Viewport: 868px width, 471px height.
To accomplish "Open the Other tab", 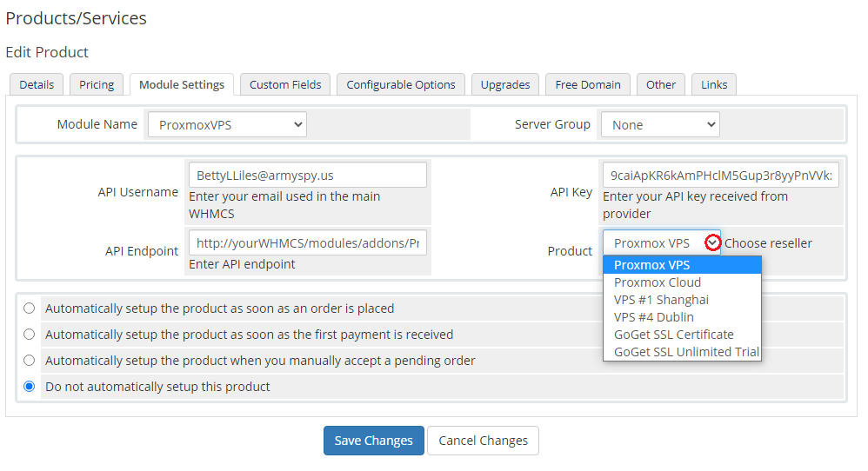I will 661,84.
